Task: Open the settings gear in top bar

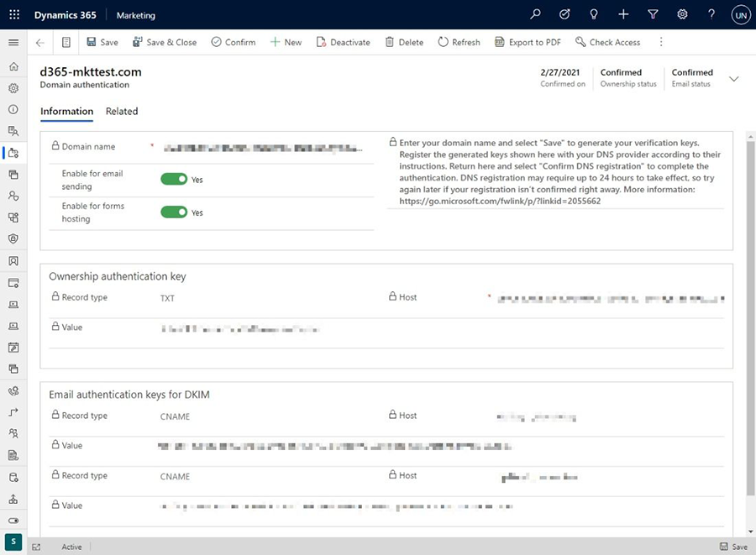Action: pyautogui.click(x=682, y=15)
